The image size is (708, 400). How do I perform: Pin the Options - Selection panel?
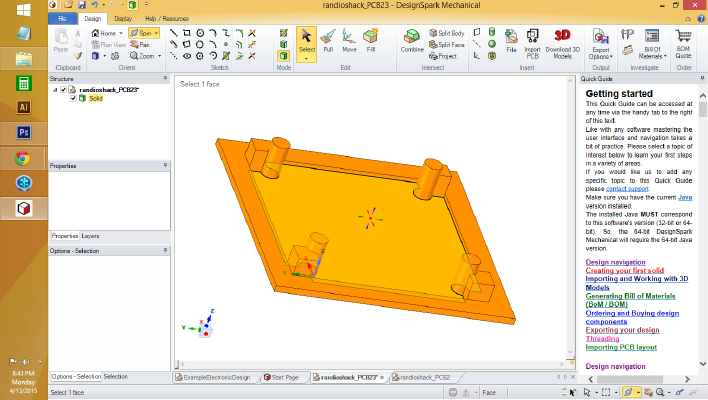click(x=165, y=250)
